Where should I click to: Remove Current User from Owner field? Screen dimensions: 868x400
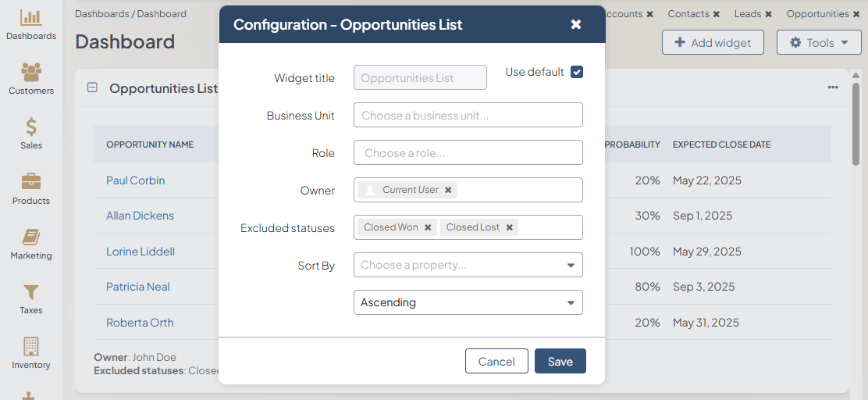[x=448, y=190]
